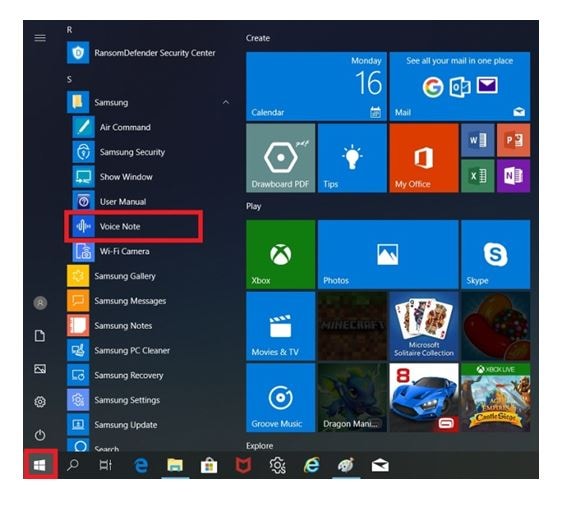Open Microsoft Store from taskbar
This screenshot has width=567, height=506.
click(x=209, y=466)
